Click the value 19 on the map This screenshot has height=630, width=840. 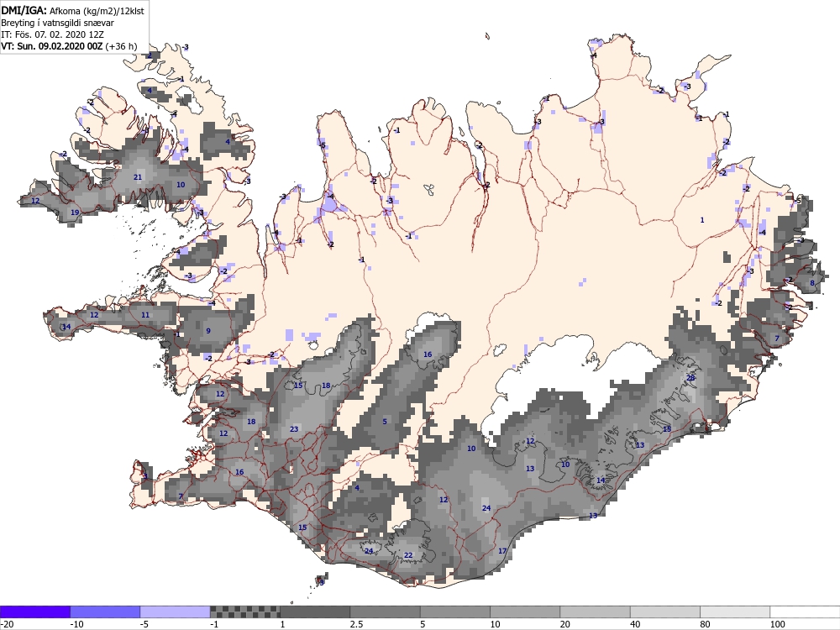pyautogui.click(x=75, y=213)
